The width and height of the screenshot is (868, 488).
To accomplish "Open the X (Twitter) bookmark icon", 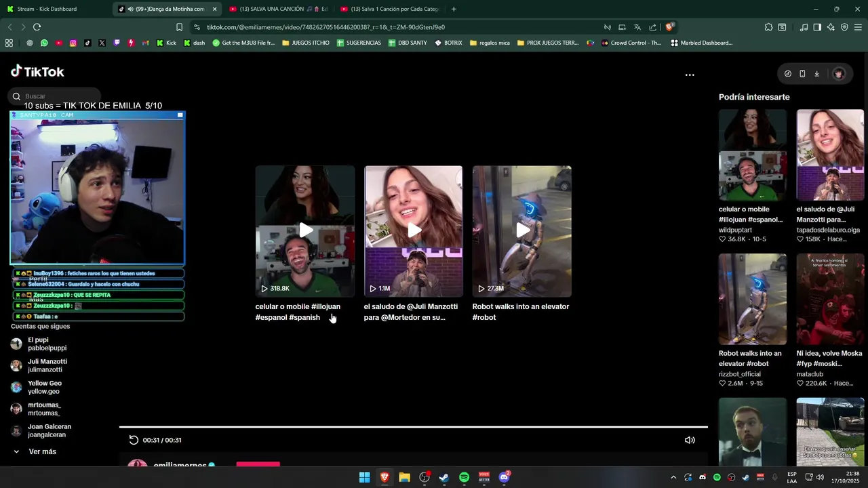I will pyautogui.click(x=102, y=43).
